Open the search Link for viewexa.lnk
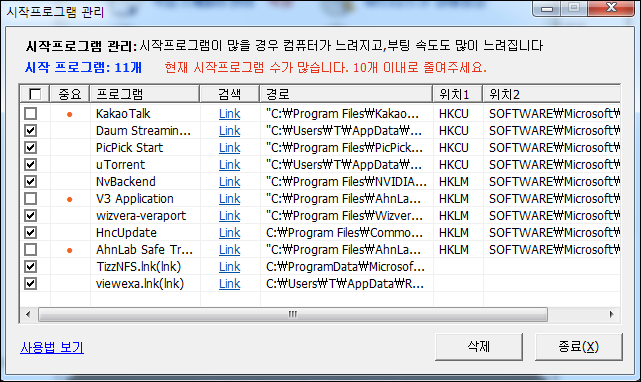Image resolution: width=641 pixels, height=382 pixels. tap(229, 283)
